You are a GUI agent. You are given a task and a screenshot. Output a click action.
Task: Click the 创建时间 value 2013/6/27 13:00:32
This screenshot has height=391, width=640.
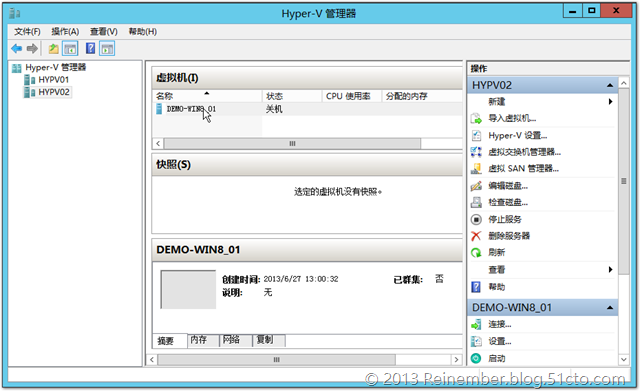[301, 279]
